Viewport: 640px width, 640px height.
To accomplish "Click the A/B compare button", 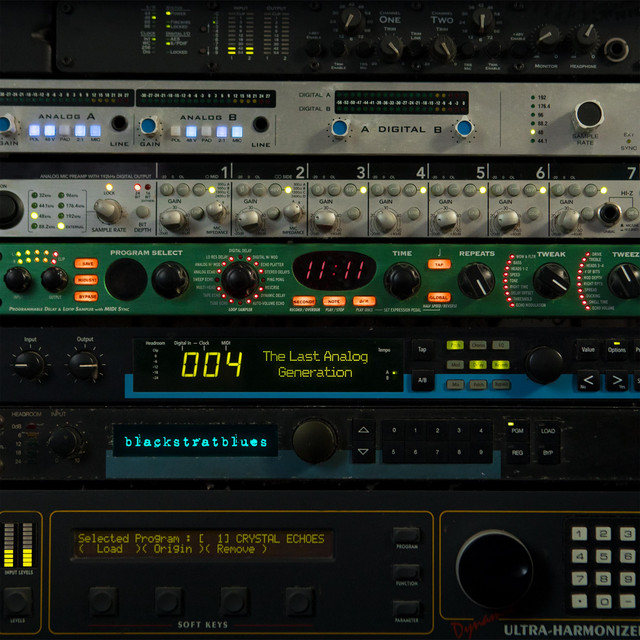I will click(422, 380).
